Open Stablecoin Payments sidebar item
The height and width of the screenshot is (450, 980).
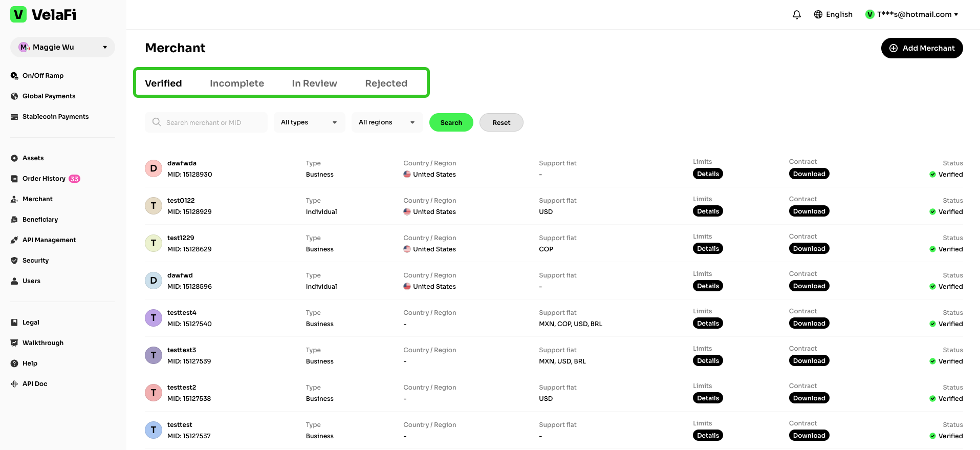coord(55,117)
